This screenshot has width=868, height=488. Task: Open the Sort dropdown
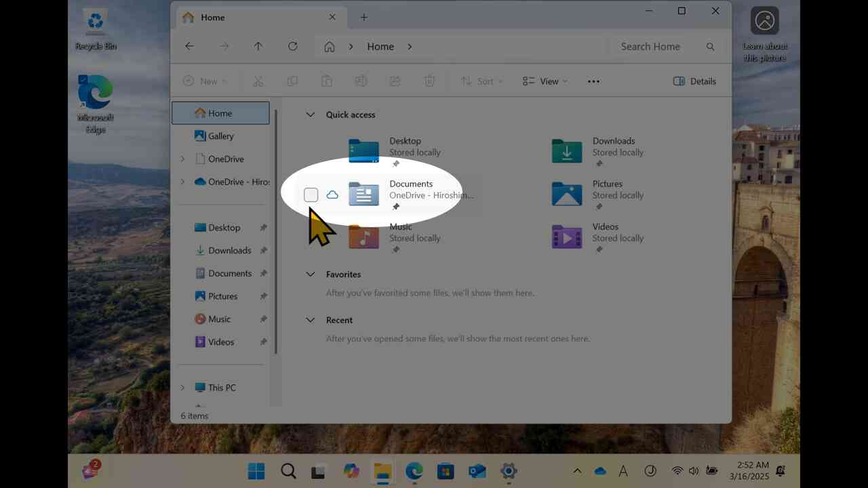pos(482,81)
